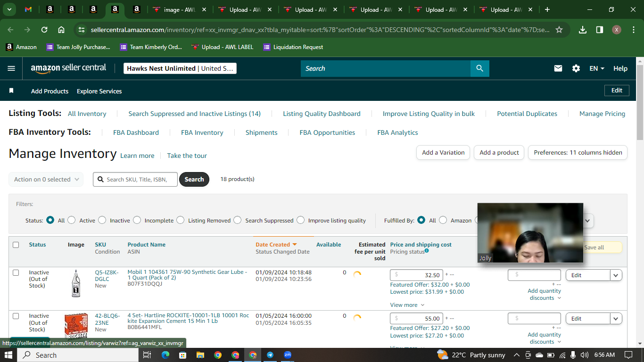Image resolution: width=644 pixels, height=362 pixels.
Task: Open the Windows Start menu
Action: tap(9, 355)
